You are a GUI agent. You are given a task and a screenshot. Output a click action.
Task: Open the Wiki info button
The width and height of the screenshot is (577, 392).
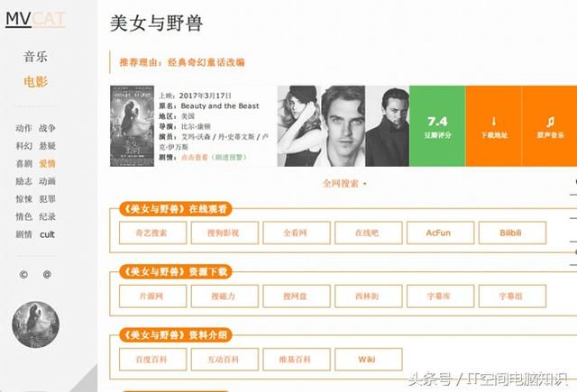point(369,360)
